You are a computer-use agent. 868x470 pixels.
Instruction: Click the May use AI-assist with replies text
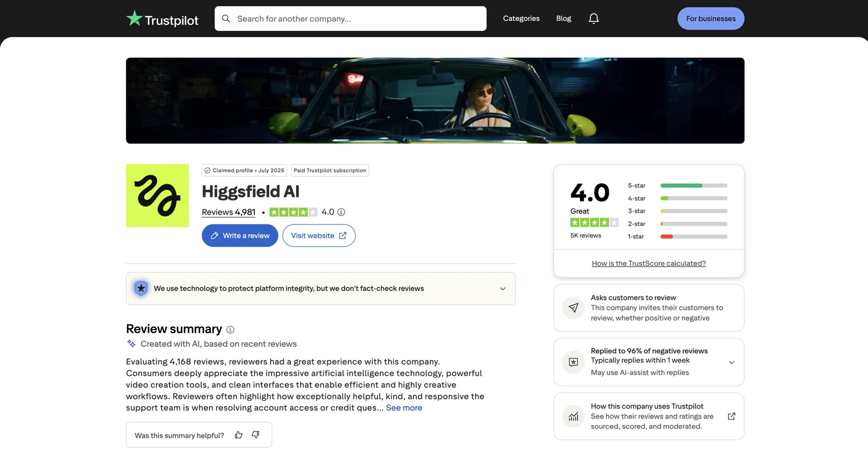640,373
